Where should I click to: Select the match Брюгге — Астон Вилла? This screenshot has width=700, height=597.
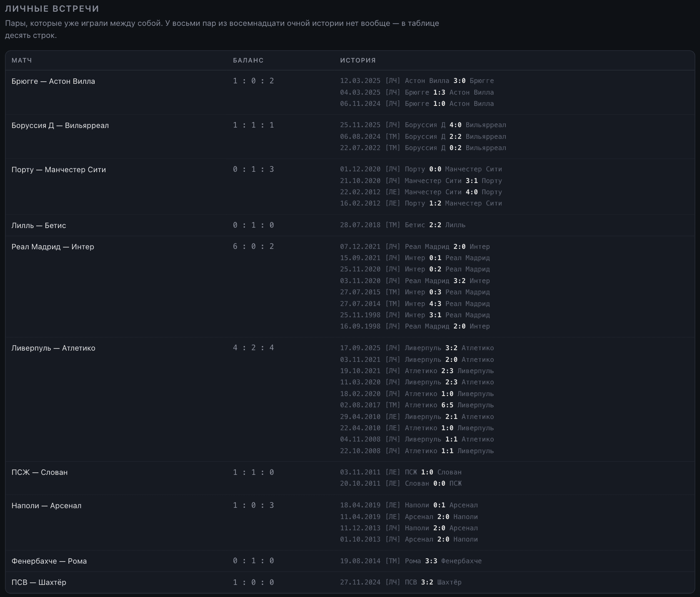point(53,81)
